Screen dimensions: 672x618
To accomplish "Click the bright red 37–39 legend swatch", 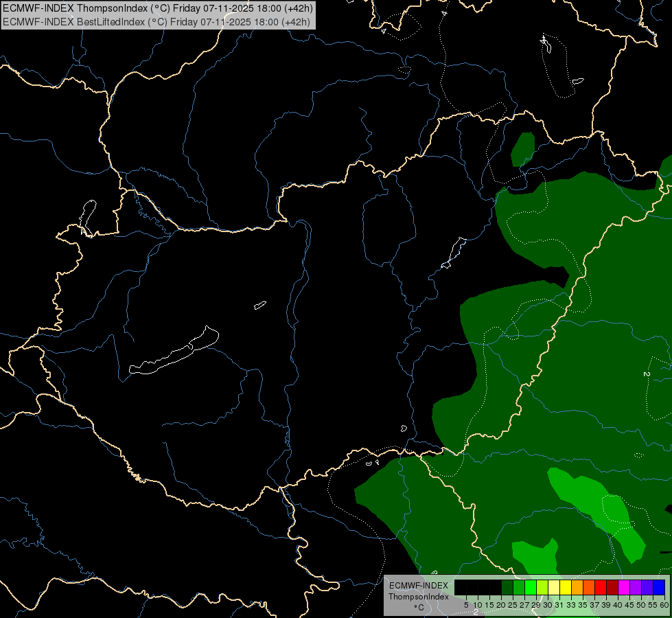I will 601,587.
